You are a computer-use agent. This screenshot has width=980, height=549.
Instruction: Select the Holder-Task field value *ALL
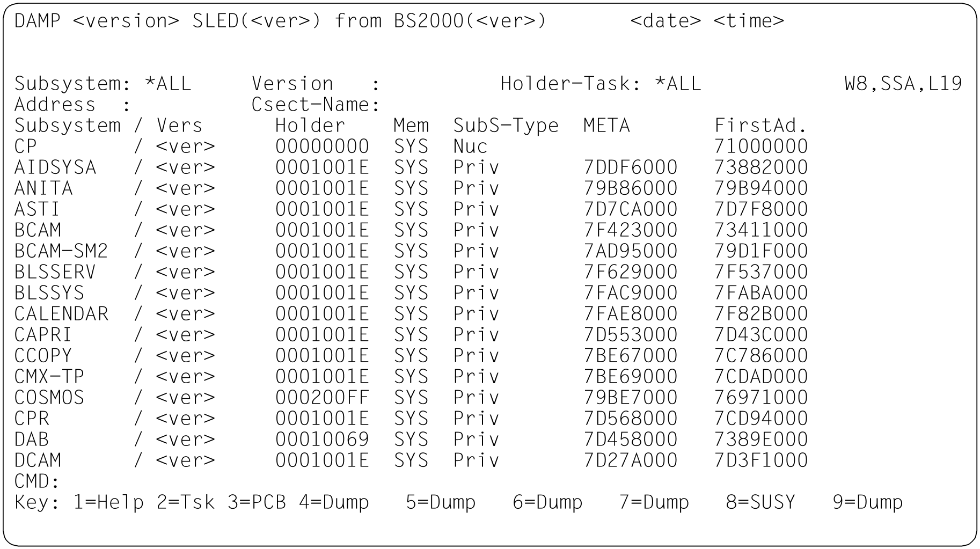[x=678, y=84]
